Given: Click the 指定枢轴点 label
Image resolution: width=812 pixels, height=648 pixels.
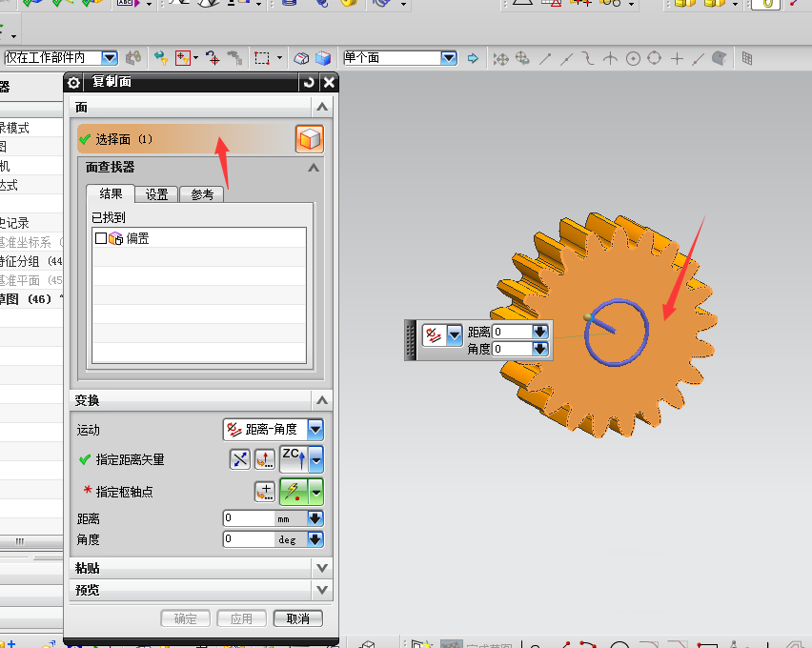Looking at the screenshot, I should click(124, 492).
